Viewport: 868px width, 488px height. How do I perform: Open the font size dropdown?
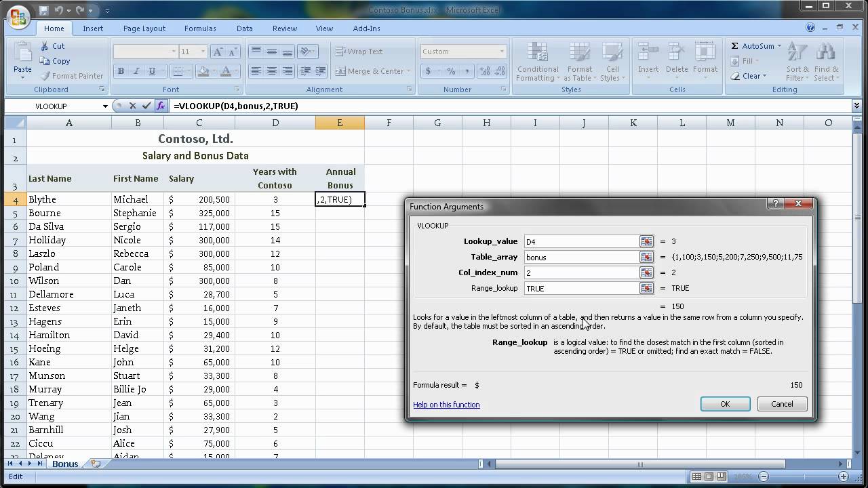click(203, 52)
